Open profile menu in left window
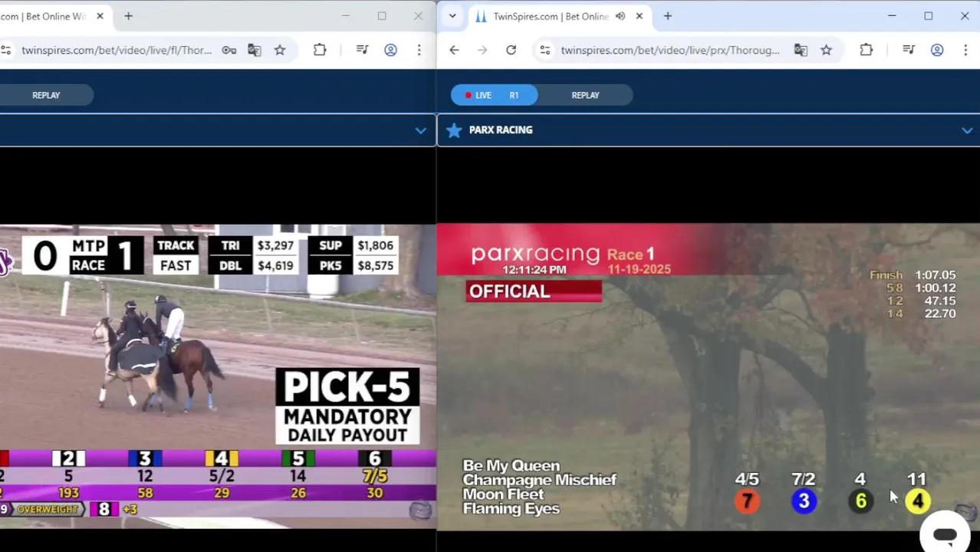The height and width of the screenshot is (552, 980). [x=390, y=50]
